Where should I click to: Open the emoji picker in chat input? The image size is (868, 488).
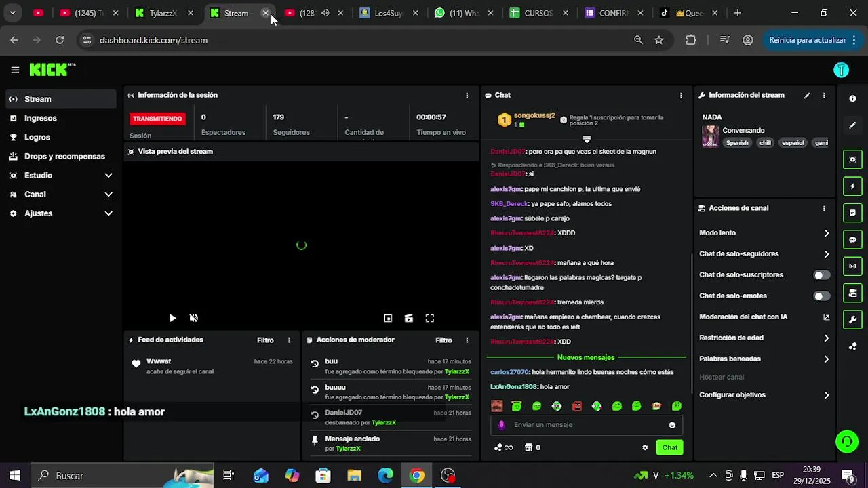[x=672, y=425]
